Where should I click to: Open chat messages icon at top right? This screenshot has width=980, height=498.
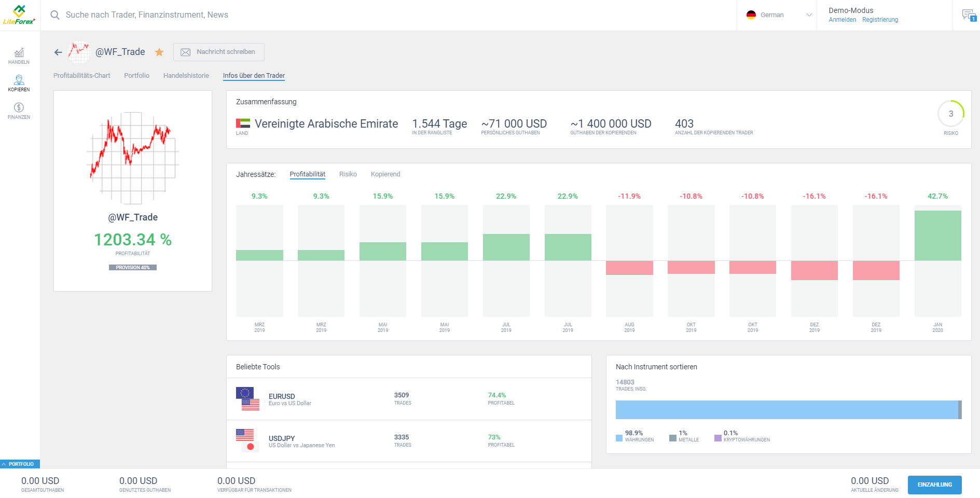(968, 15)
